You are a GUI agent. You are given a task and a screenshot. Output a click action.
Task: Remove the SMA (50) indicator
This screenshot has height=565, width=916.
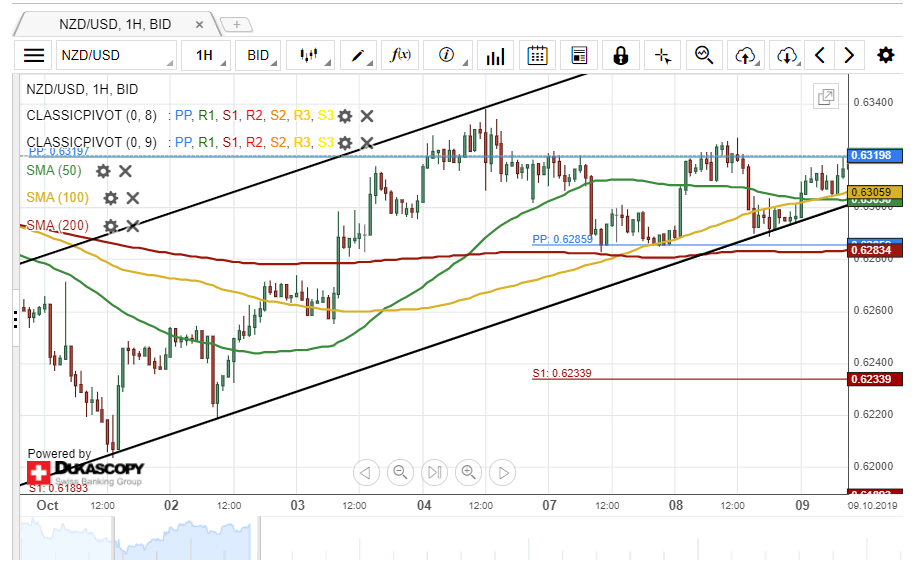(x=125, y=171)
